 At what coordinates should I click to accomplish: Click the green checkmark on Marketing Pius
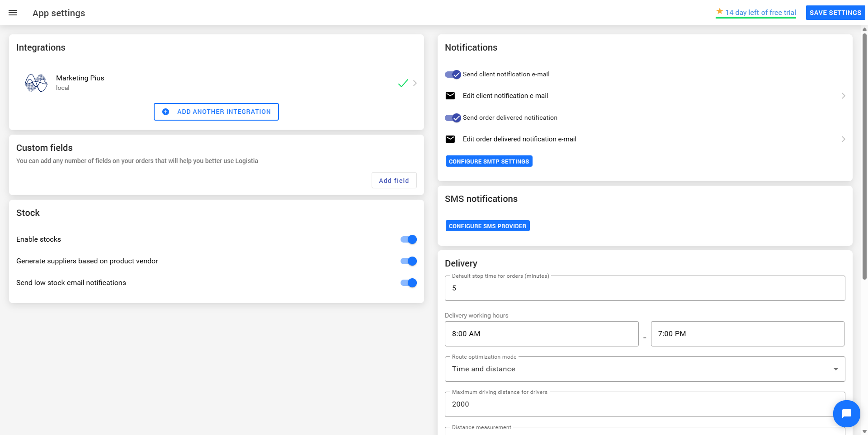click(x=403, y=83)
